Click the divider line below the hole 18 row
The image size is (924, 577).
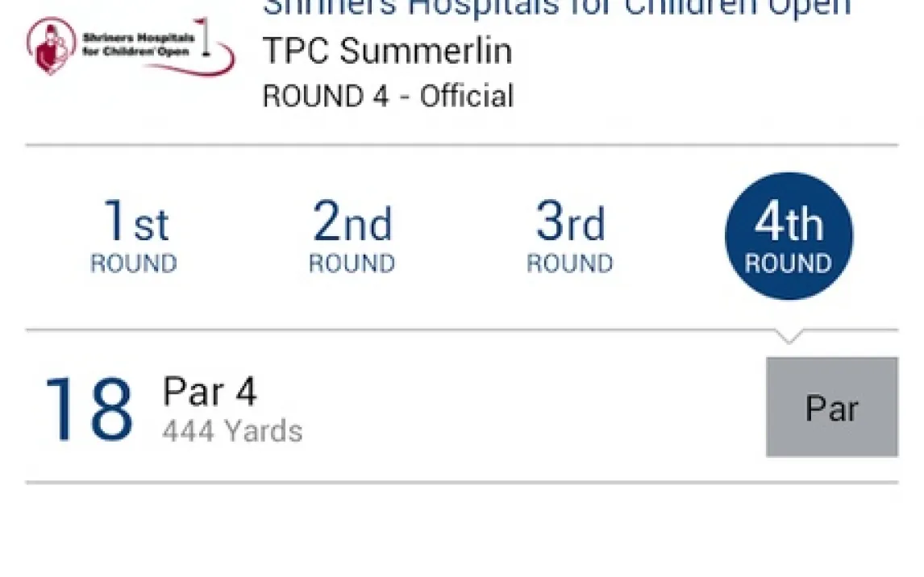coord(461,483)
